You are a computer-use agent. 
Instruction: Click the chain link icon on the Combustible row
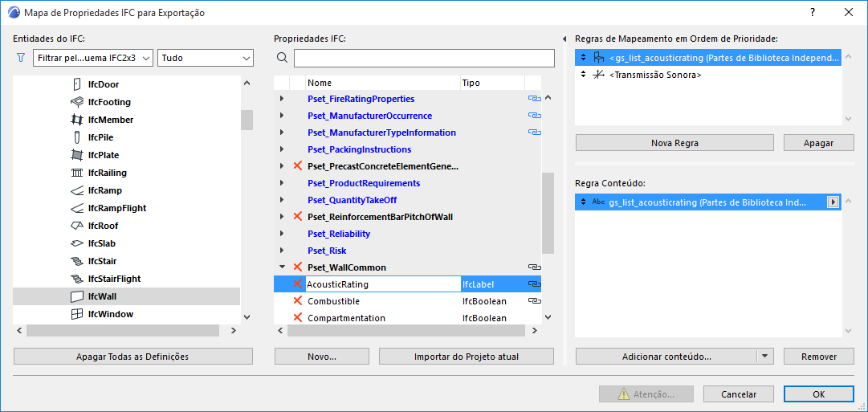[x=534, y=301]
